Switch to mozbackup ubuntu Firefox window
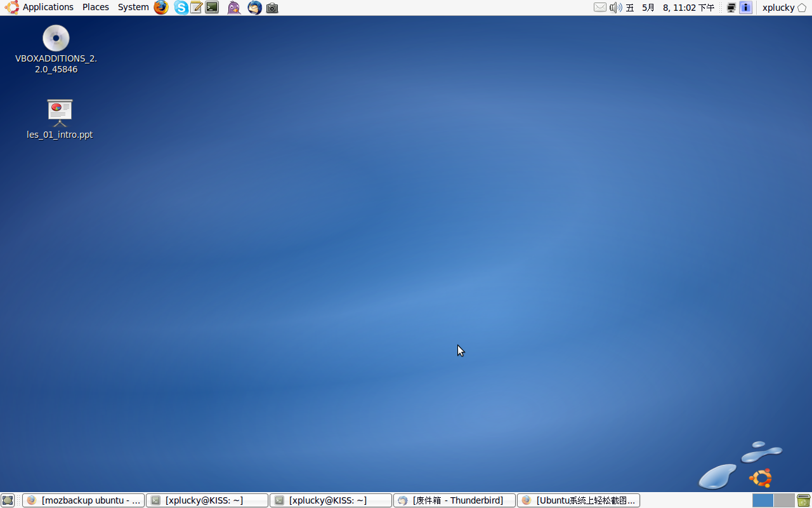Image resolution: width=812 pixels, height=508 pixels. pos(83,500)
